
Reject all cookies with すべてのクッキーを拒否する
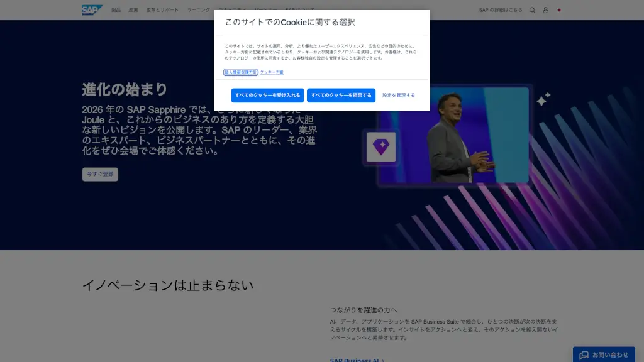pyautogui.click(x=341, y=96)
